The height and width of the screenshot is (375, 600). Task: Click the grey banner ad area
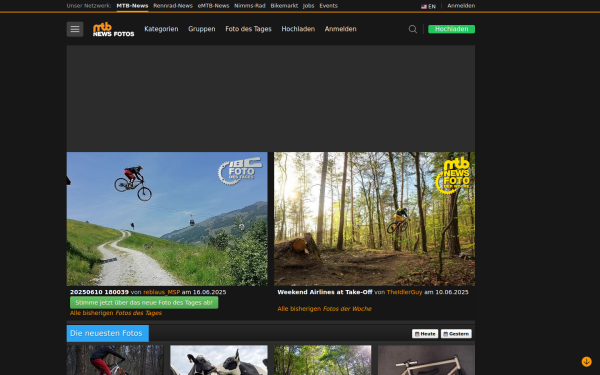271,98
